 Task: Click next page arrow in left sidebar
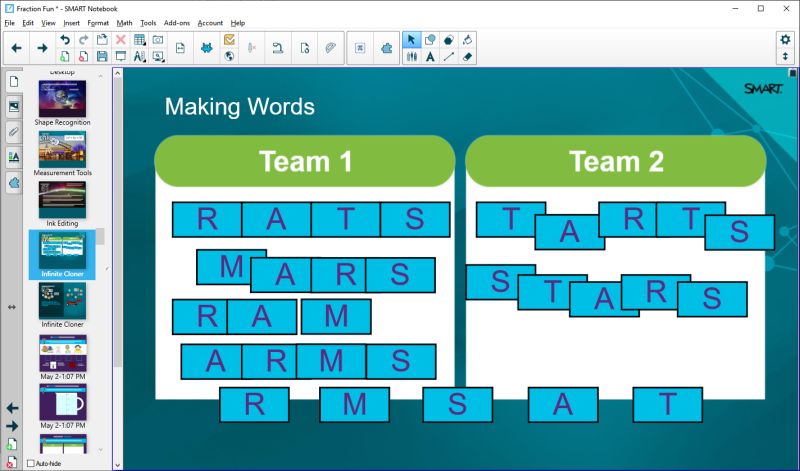point(12,426)
